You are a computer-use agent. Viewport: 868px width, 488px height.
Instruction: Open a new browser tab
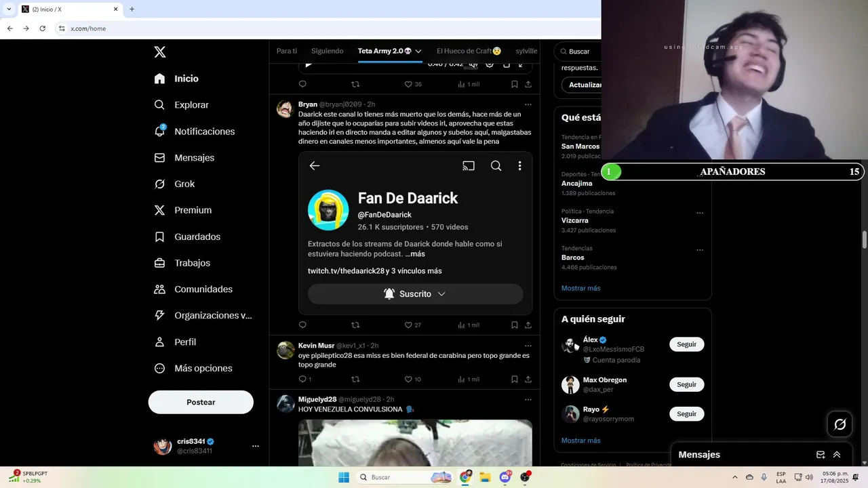(x=132, y=9)
